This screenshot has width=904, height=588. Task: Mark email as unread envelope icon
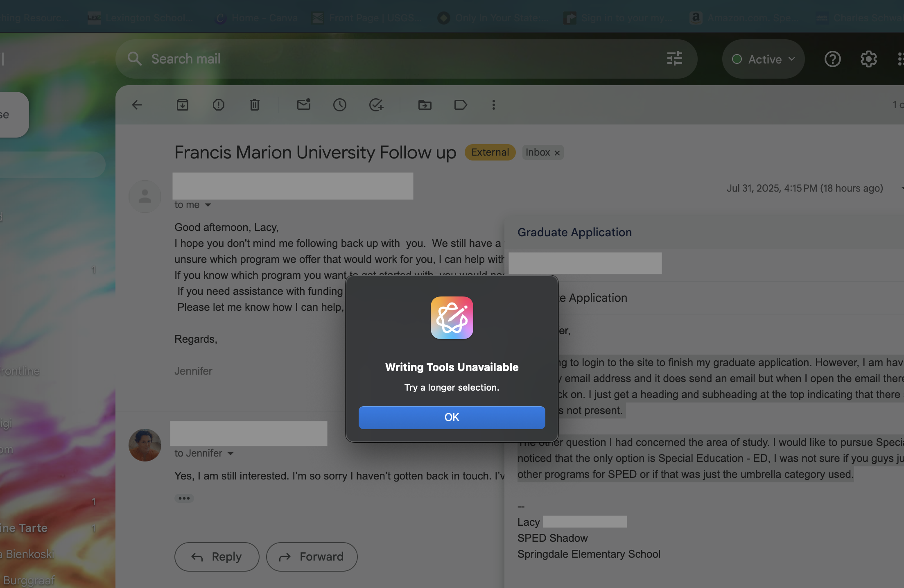pos(304,105)
